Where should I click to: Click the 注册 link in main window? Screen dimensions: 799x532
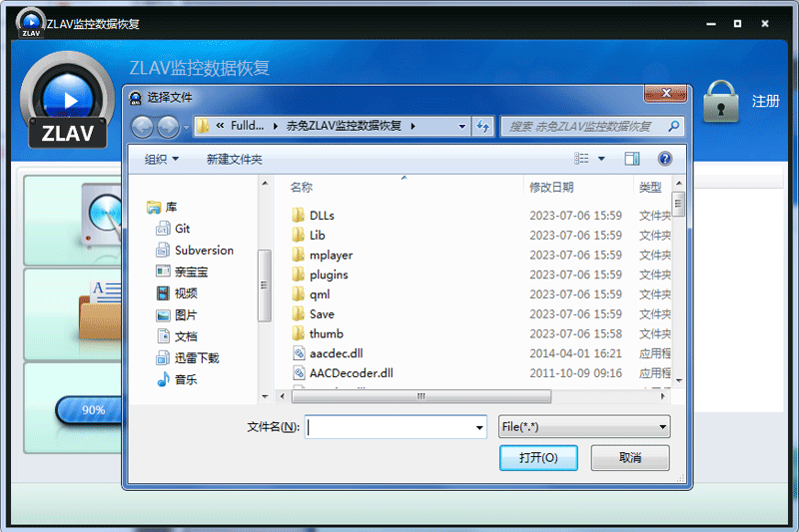click(765, 101)
